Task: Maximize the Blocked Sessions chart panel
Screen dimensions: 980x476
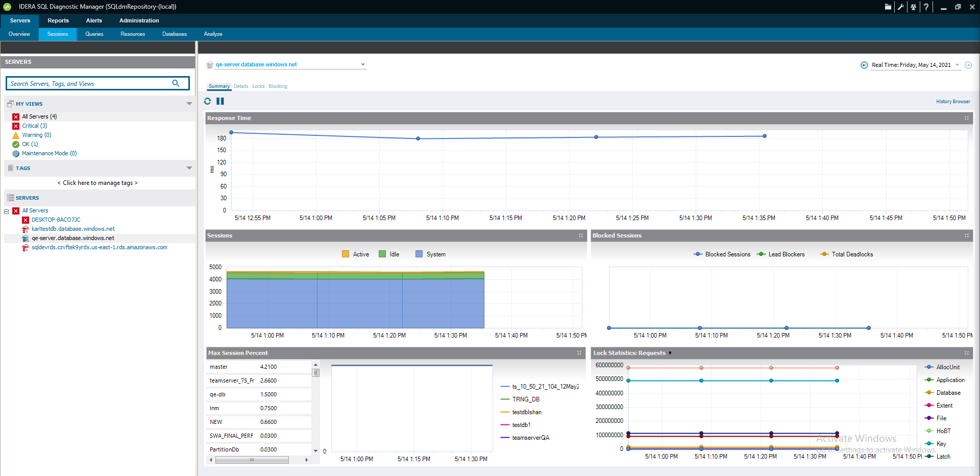Action: point(966,235)
